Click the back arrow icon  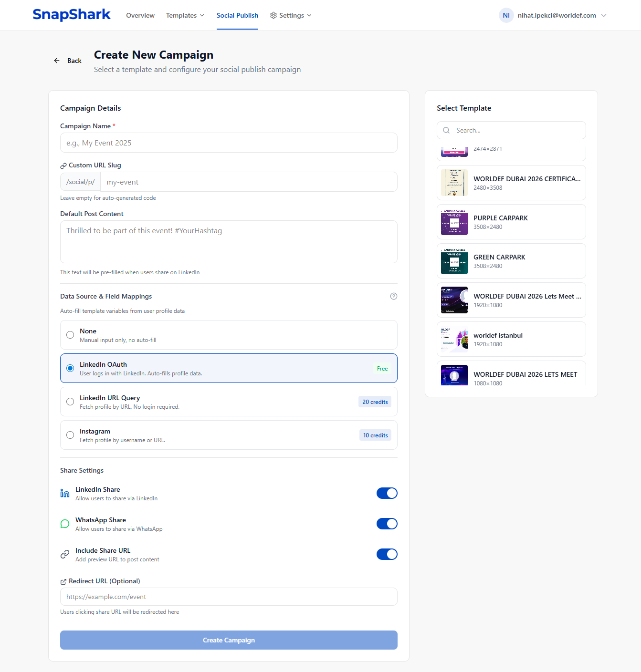57,60
